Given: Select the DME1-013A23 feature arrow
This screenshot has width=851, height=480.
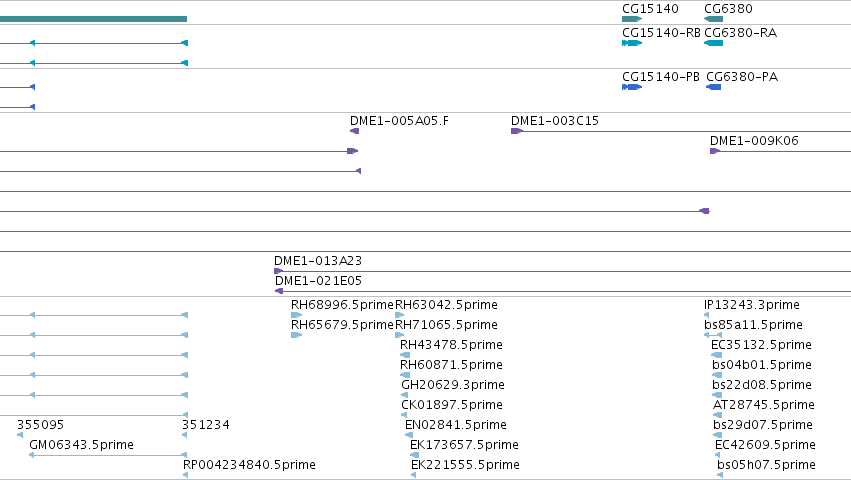Looking at the screenshot, I should click(278, 271).
